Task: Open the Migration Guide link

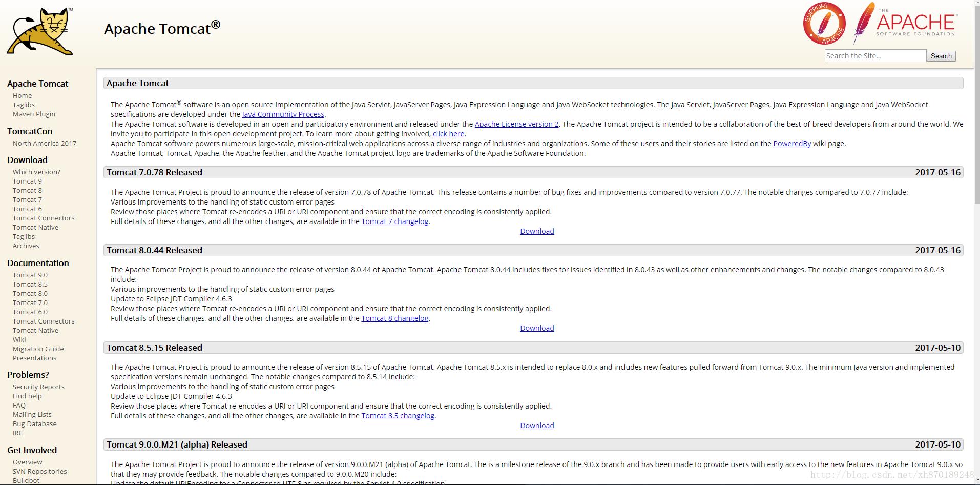Action: [x=38, y=349]
